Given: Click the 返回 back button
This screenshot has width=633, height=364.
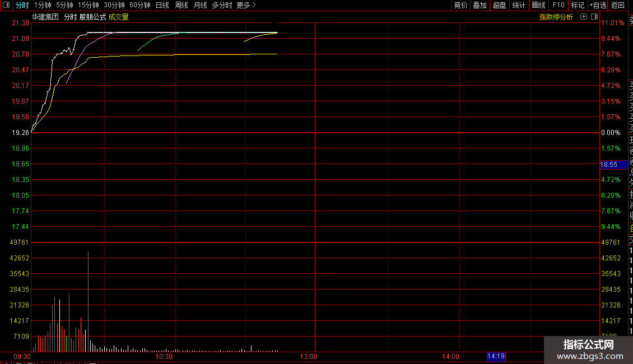Looking at the screenshot, I should coord(618,5).
